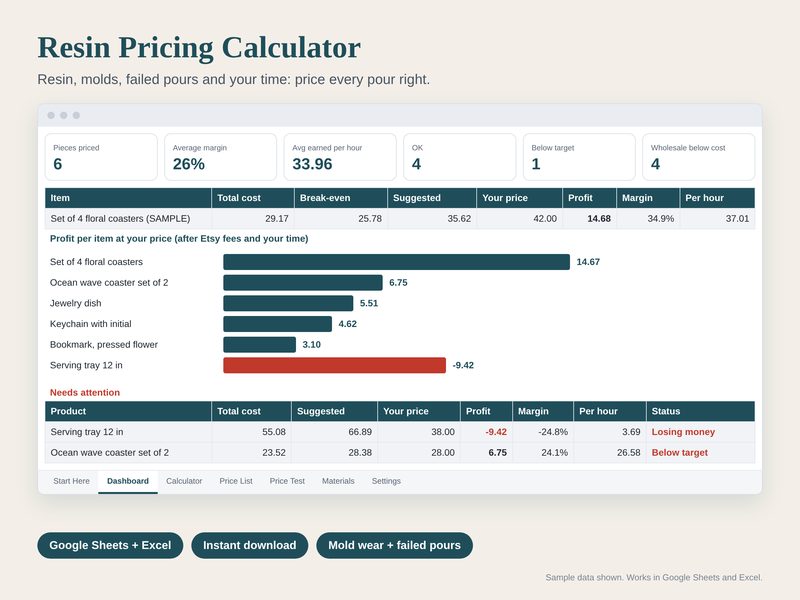This screenshot has height=600, width=800.
Task: Click the Google Sheets + Excel pill
Action: [110, 545]
